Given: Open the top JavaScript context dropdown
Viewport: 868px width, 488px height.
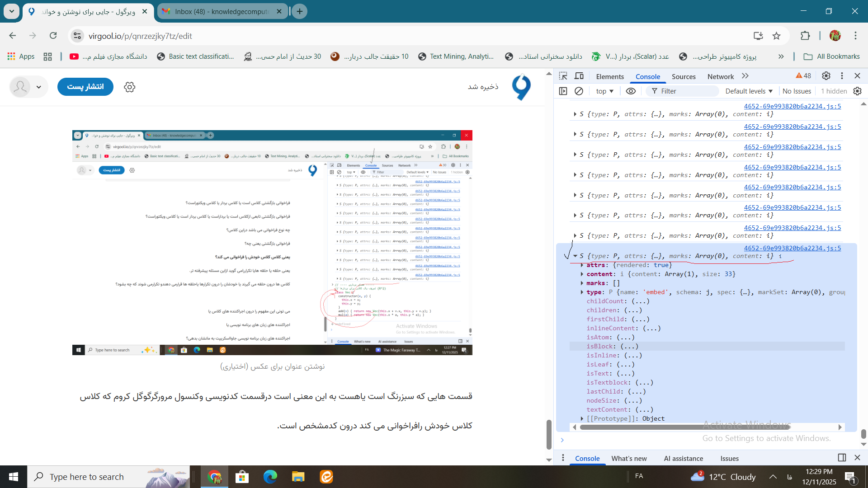Looking at the screenshot, I should point(604,91).
